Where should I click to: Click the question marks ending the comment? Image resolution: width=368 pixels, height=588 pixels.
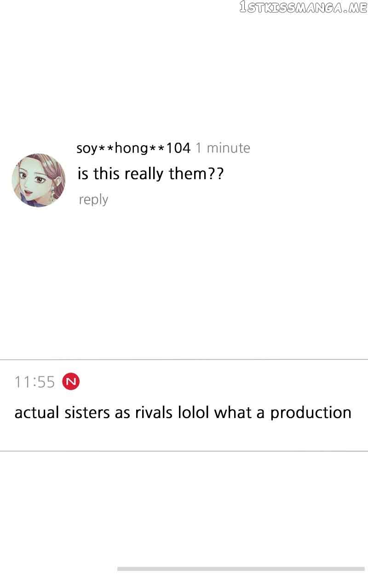point(216,174)
